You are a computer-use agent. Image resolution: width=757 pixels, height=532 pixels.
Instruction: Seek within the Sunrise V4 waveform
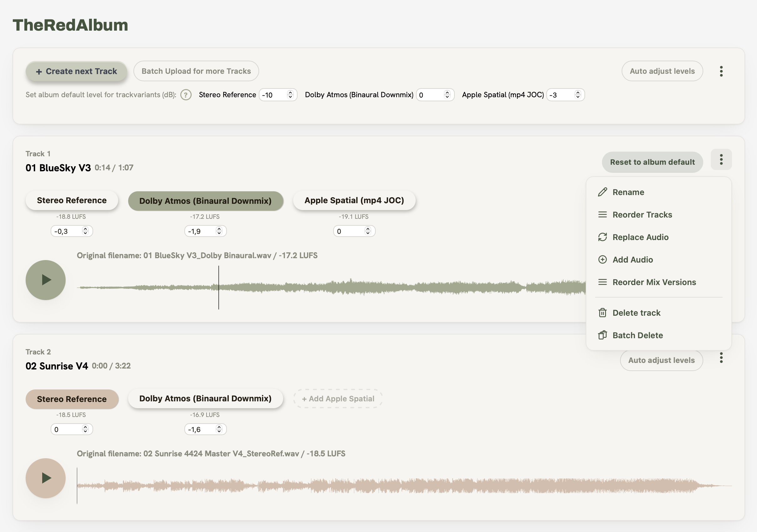[x=404, y=486]
